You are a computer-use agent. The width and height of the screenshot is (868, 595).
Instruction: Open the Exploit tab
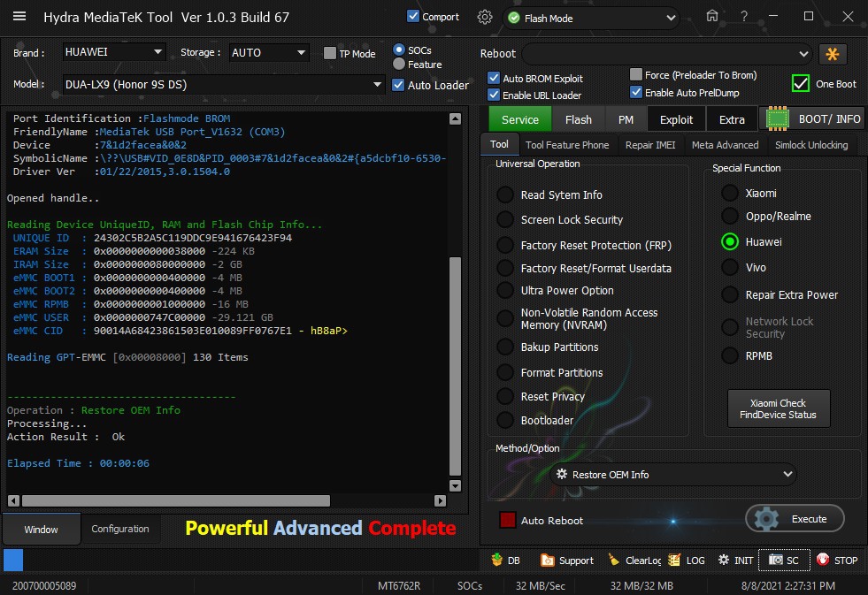coord(676,119)
